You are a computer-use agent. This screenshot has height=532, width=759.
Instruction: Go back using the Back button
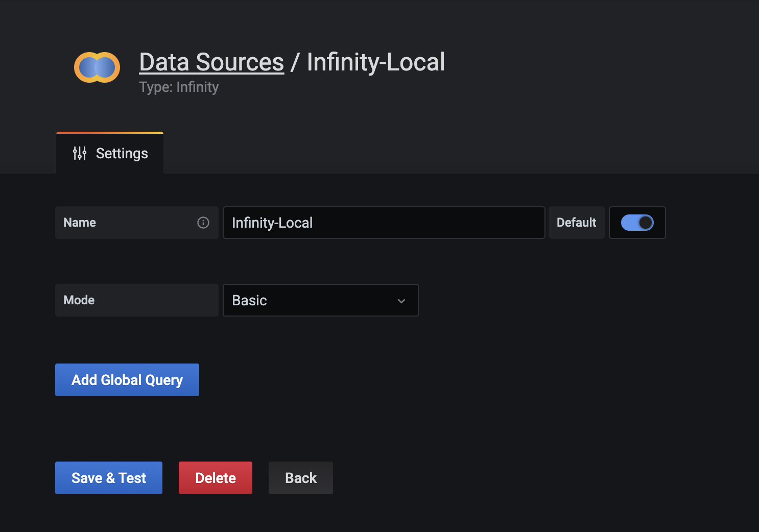(x=300, y=477)
